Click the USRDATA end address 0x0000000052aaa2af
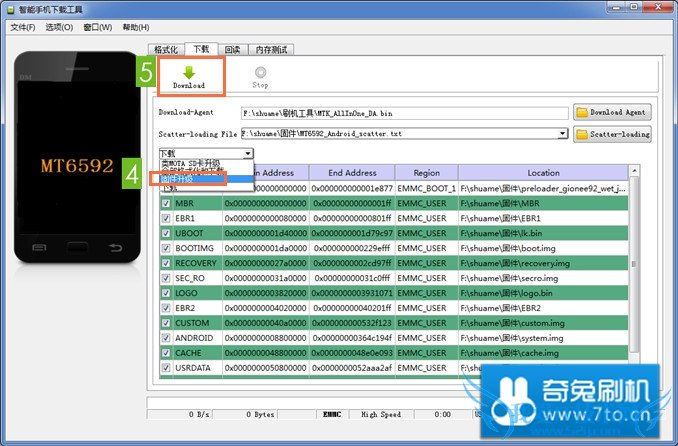This screenshot has width=678, height=446. [x=352, y=368]
